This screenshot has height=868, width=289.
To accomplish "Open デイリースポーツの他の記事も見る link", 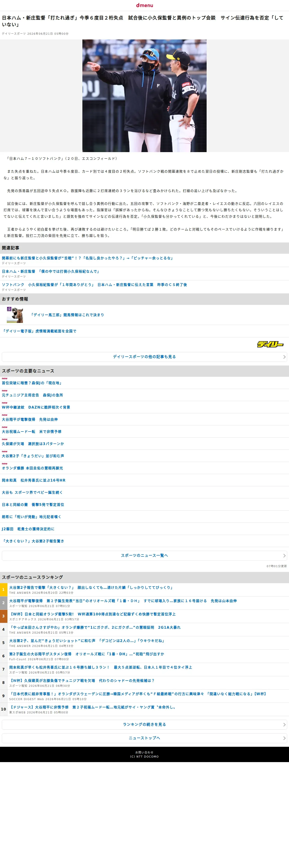I will click(144, 357).
